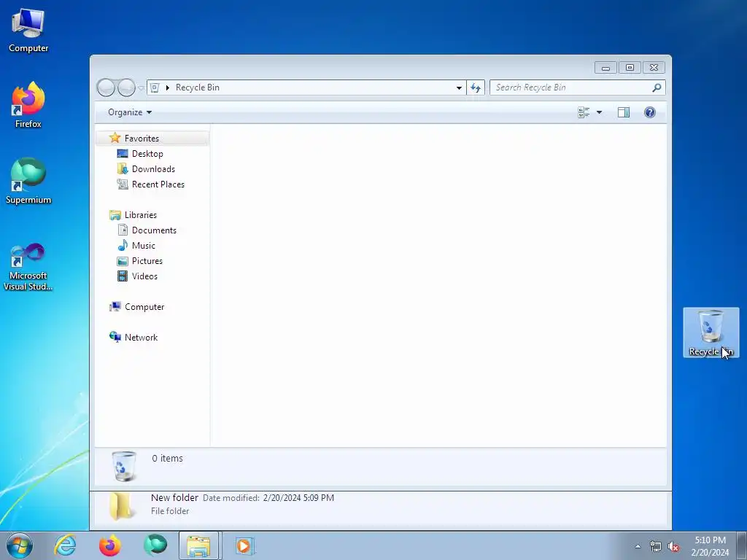747x560 pixels.
Task: Open the Videos library
Action: pyautogui.click(x=144, y=276)
